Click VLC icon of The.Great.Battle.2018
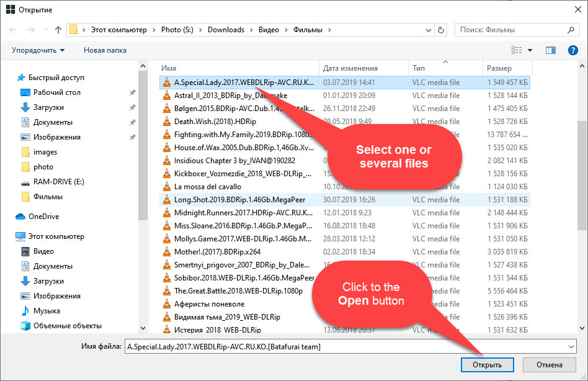 click(x=166, y=291)
